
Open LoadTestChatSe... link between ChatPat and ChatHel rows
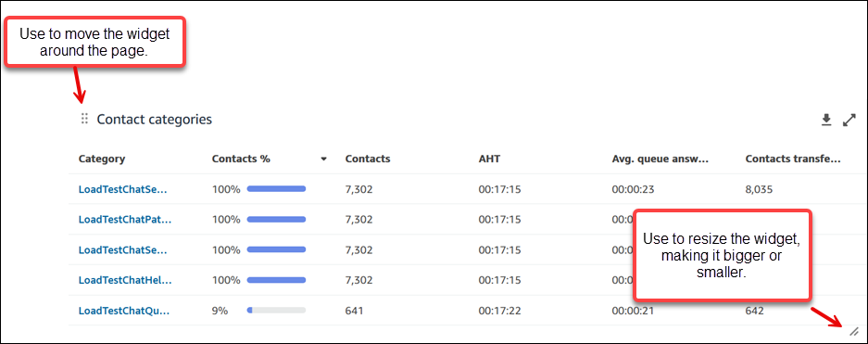[x=122, y=249]
